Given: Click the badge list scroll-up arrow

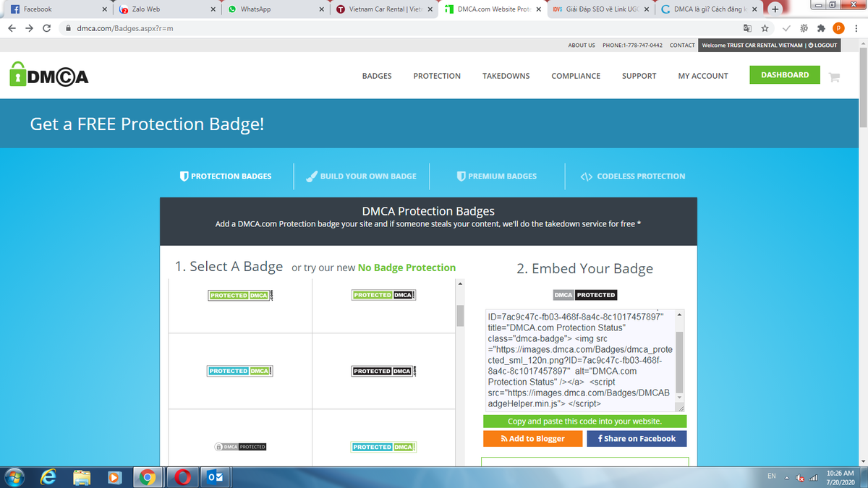Looking at the screenshot, I should pyautogui.click(x=460, y=283).
